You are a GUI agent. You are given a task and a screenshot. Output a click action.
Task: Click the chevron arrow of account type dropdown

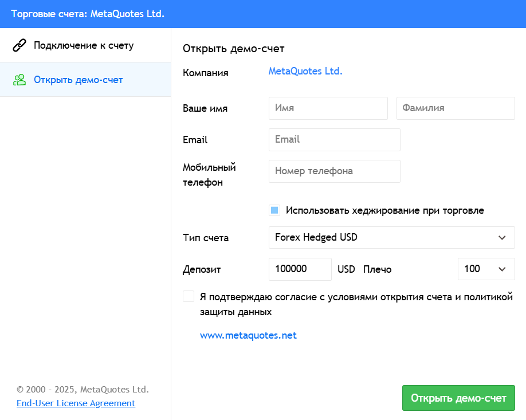click(502, 238)
